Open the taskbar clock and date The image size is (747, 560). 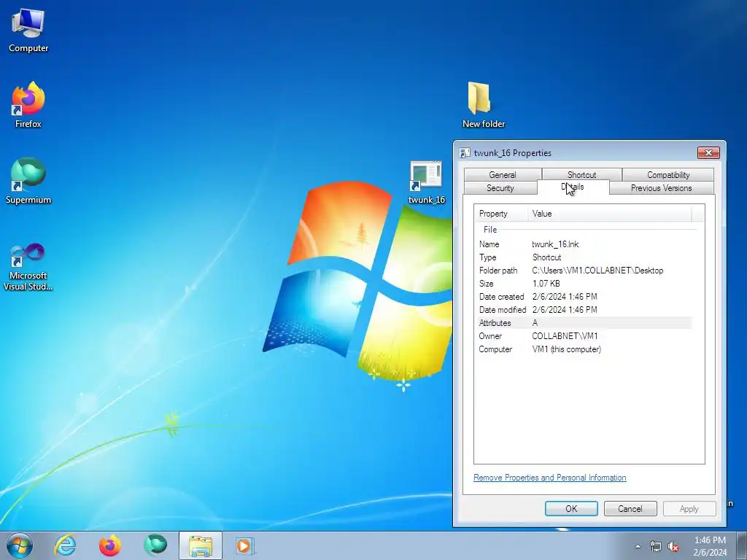coord(710,546)
